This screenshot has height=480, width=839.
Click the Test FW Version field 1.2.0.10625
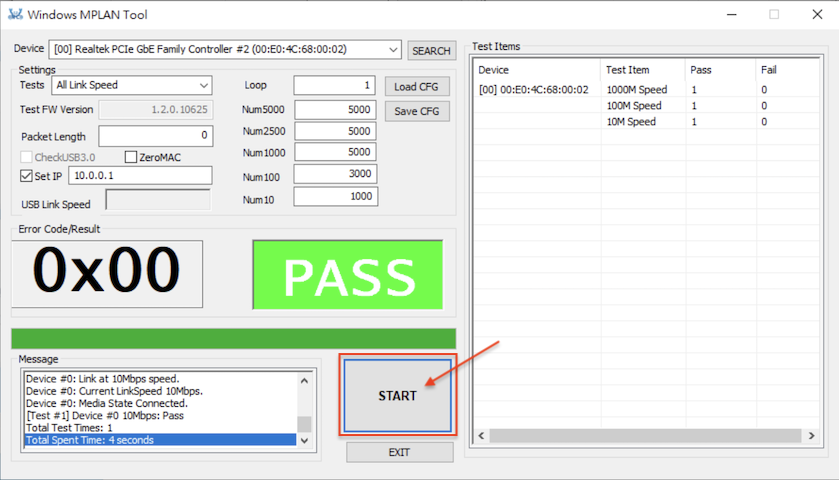[x=156, y=110]
